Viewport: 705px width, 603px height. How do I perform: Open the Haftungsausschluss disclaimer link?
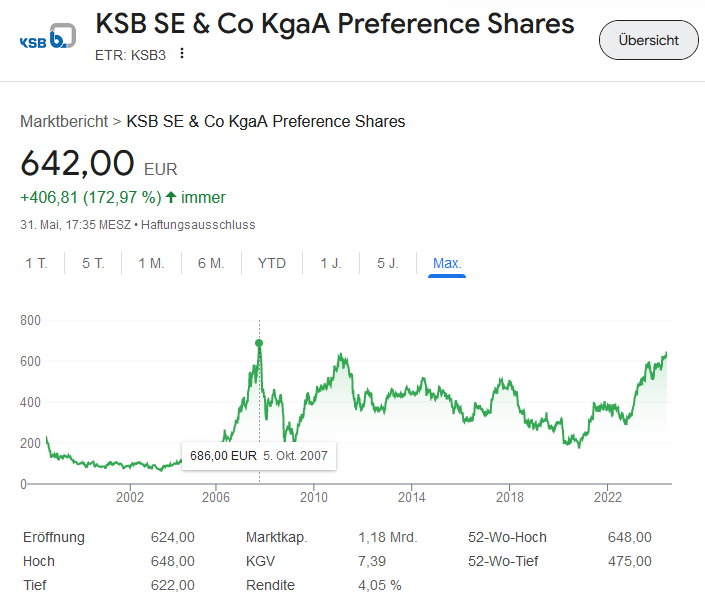click(198, 225)
